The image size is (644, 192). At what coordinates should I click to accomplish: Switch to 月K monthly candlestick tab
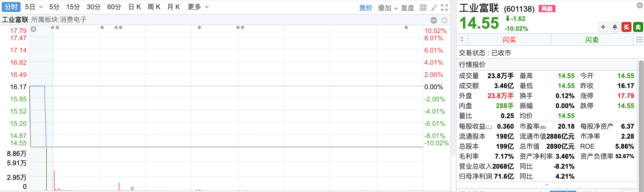coord(174,7)
